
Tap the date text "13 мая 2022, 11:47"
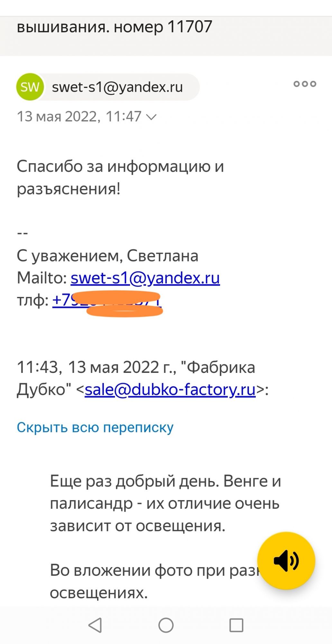pos(79,117)
